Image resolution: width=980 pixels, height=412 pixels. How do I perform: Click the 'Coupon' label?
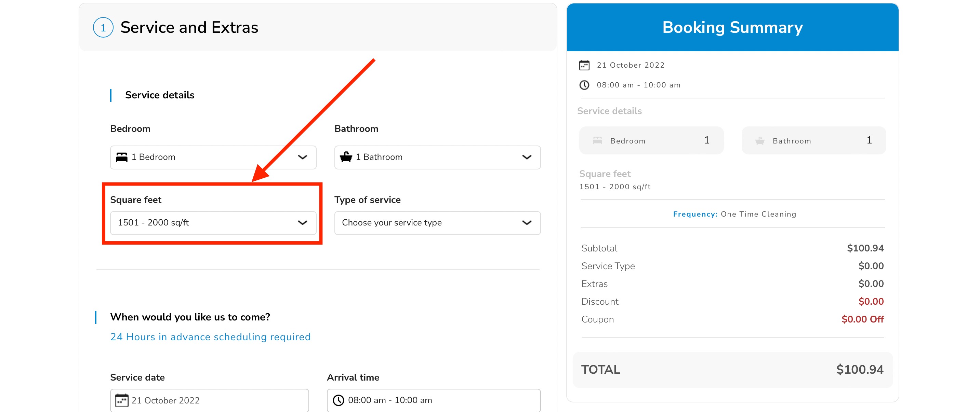[x=597, y=319]
